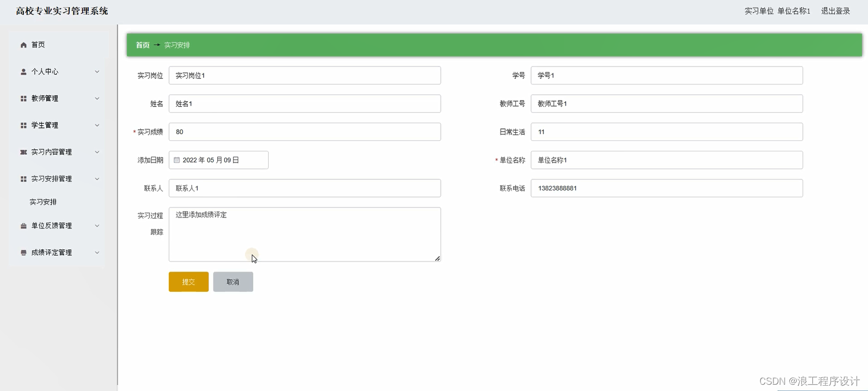Focus the 联系人 input field
Screen dimensions: 868x391
pyautogui.click(x=304, y=188)
